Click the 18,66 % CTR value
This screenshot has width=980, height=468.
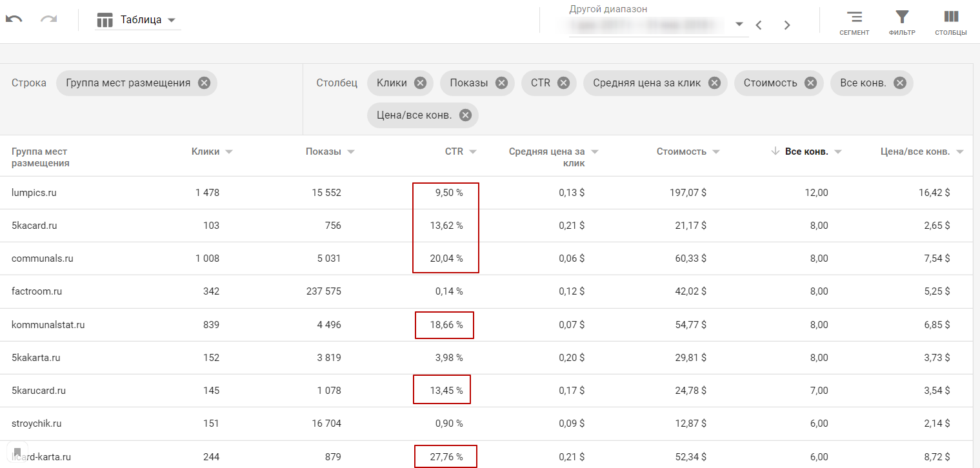click(x=446, y=325)
